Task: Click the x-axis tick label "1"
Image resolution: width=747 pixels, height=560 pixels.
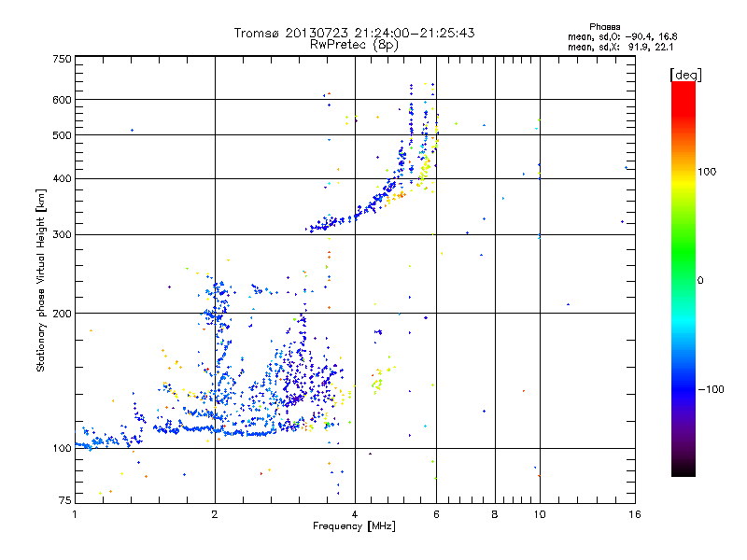Action: point(75,514)
